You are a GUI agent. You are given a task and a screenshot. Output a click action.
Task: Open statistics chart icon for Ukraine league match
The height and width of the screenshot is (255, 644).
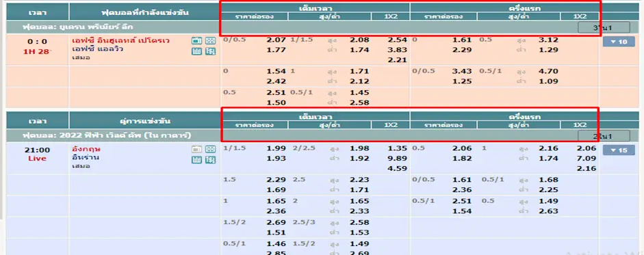click(196, 51)
